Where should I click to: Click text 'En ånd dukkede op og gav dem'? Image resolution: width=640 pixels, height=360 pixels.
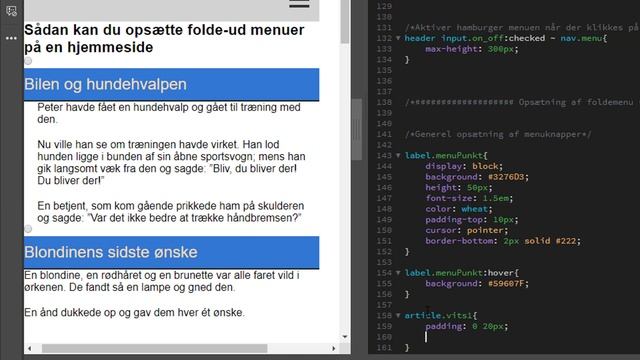pos(134,313)
